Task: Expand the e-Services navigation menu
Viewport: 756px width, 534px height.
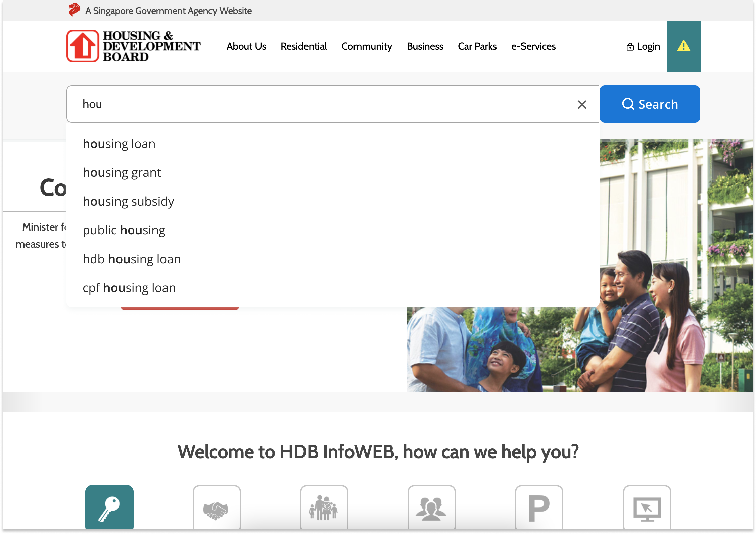Action: click(533, 46)
